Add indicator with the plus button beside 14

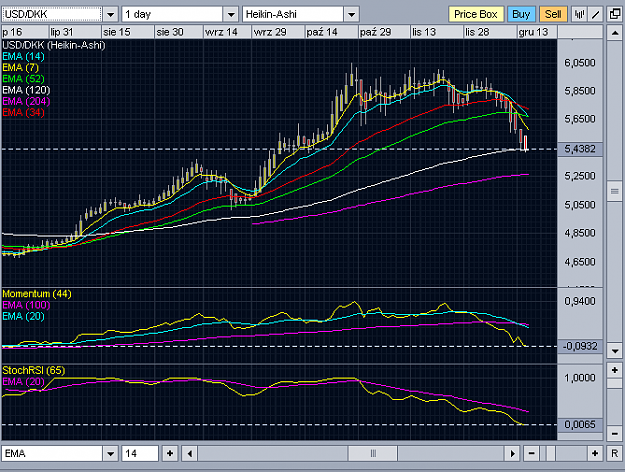(x=170, y=453)
